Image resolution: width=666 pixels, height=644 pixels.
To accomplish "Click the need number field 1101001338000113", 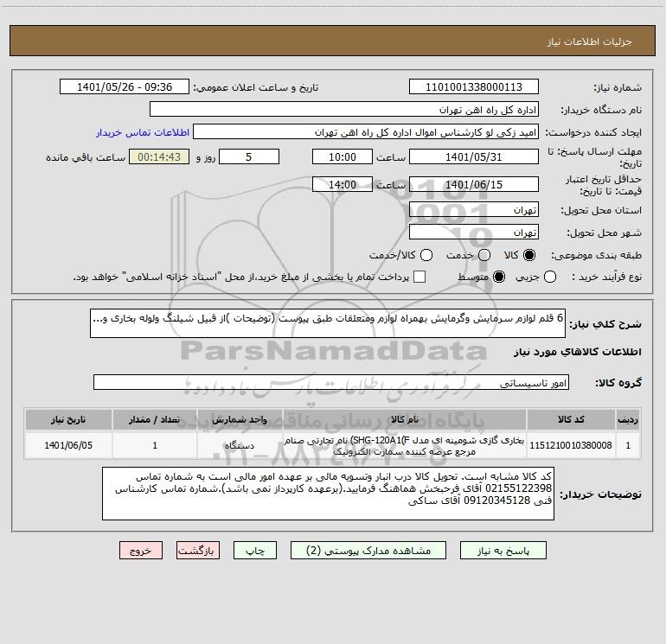I will [474, 86].
